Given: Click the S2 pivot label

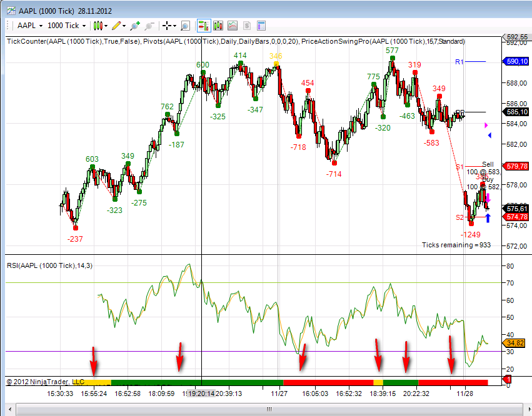Looking at the screenshot, I should tap(459, 217).
